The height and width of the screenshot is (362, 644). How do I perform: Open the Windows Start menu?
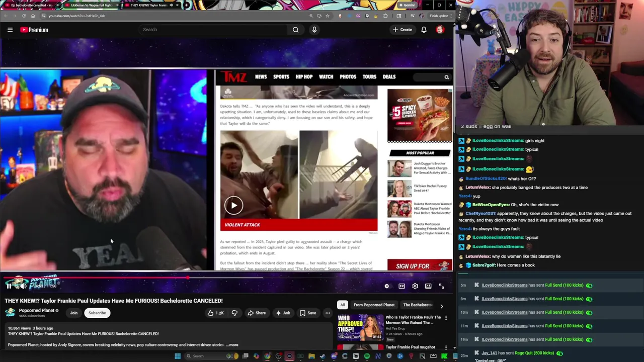pos(177,356)
